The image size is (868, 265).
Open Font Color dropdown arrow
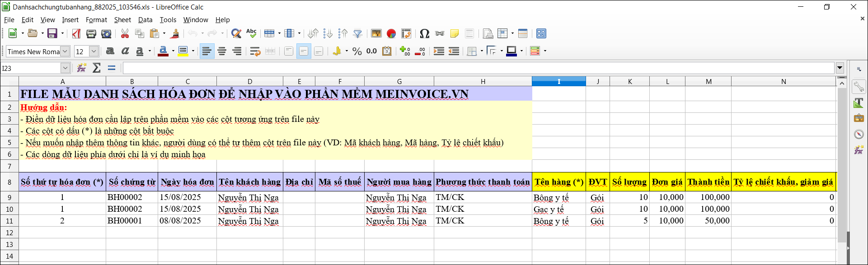point(173,51)
